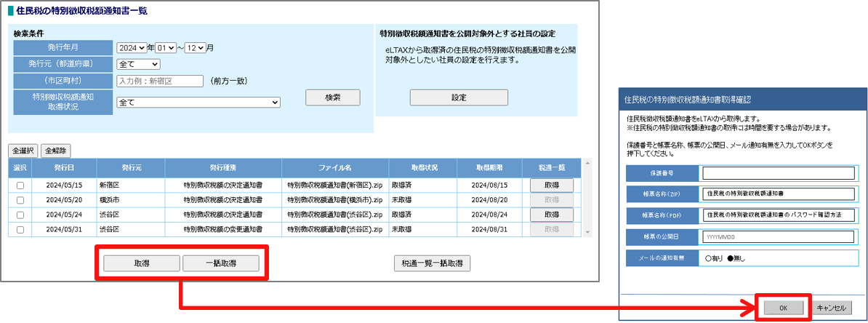868x323 pixels.
Task: Select the checkbox for the 横浜市 row
Action: point(20,200)
